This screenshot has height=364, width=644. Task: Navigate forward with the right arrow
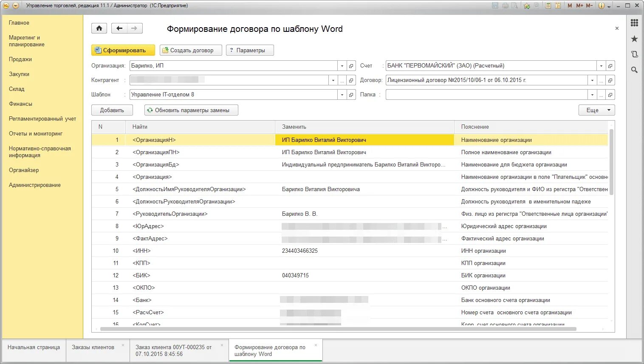pos(135,28)
